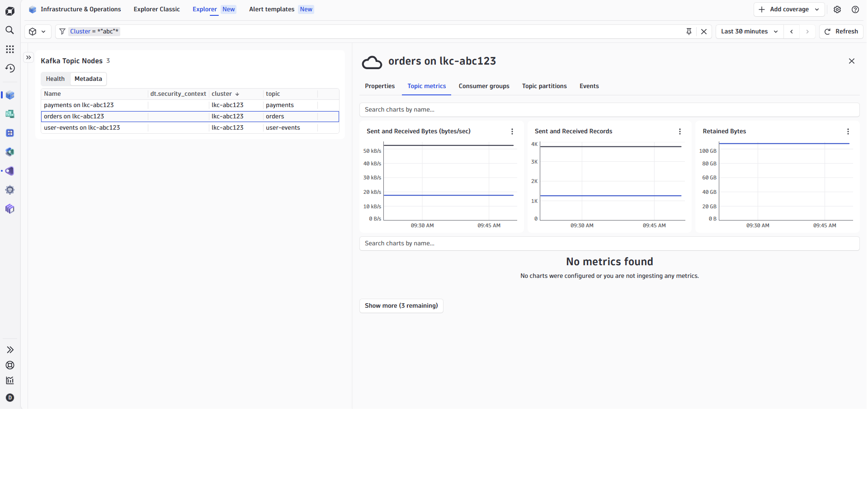Select the user-events on lkc-abc123 row
Image resolution: width=868 pixels, height=488 pixels.
coord(190,128)
